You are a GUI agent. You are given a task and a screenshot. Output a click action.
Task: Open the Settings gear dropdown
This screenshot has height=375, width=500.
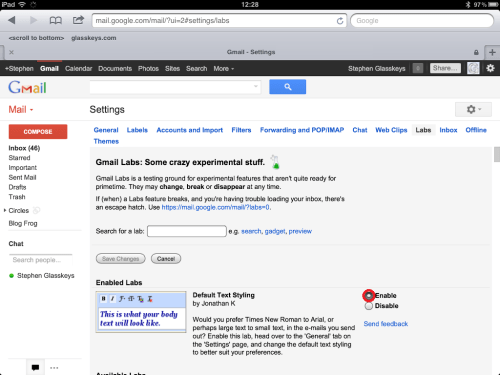[473, 109]
